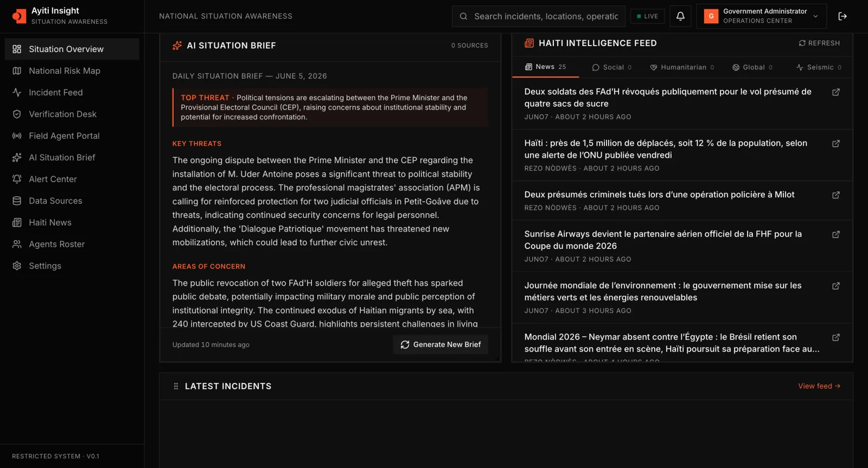Open external link for Sunrise Airways article
Image resolution: width=868 pixels, height=468 pixels.
(836, 234)
